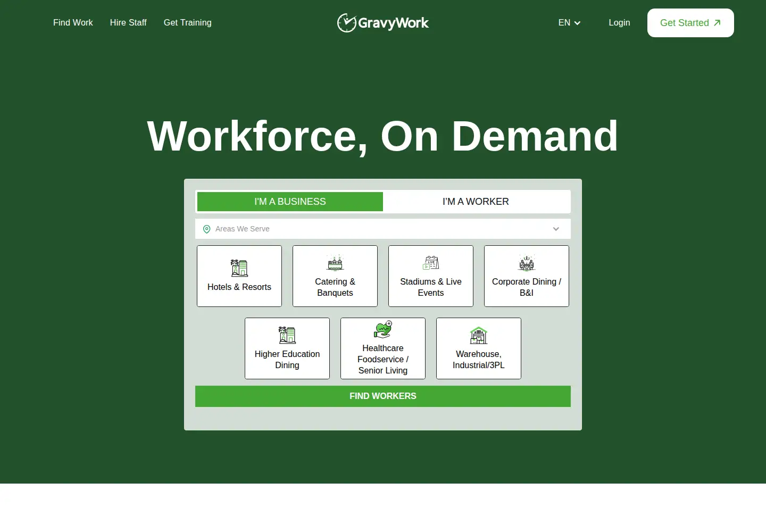The image size is (766, 532).
Task: Click the GravyWork clock logo icon
Action: (346, 23)
